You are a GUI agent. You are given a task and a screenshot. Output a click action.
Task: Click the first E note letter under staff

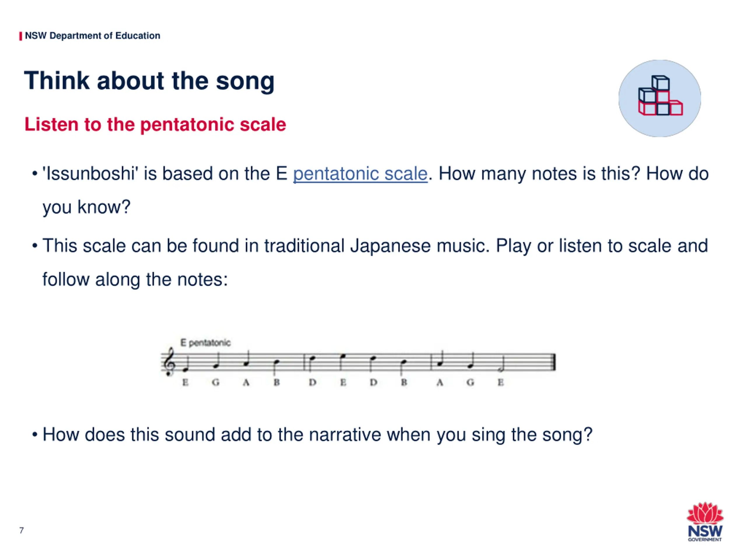(185, 382)
